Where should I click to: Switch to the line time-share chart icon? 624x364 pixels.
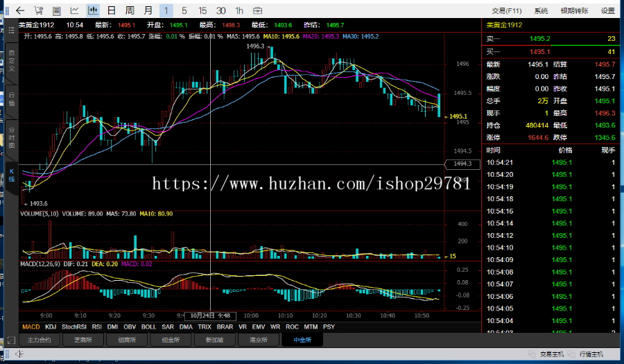pos(74,10)
